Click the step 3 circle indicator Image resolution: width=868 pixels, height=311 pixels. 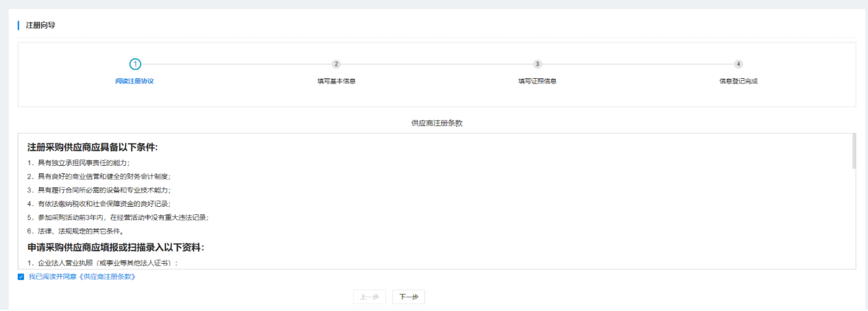tap(538, 64)
